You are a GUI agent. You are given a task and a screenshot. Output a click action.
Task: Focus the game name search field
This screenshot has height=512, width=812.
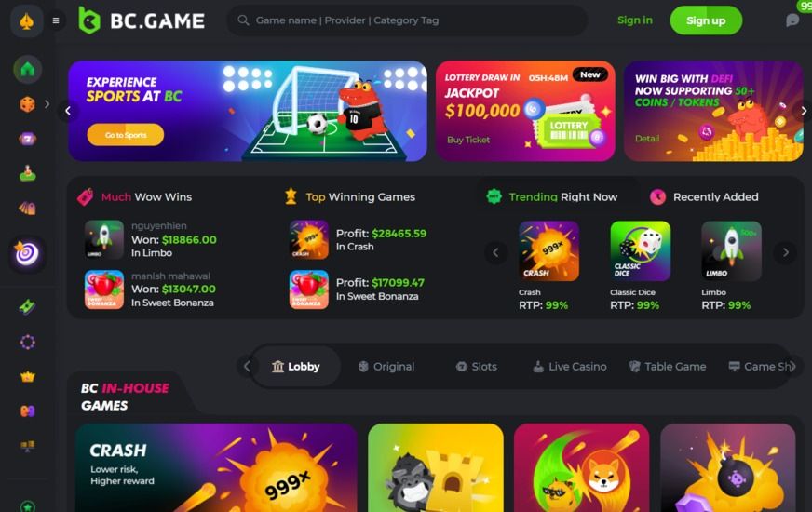(x=407, y=20)
